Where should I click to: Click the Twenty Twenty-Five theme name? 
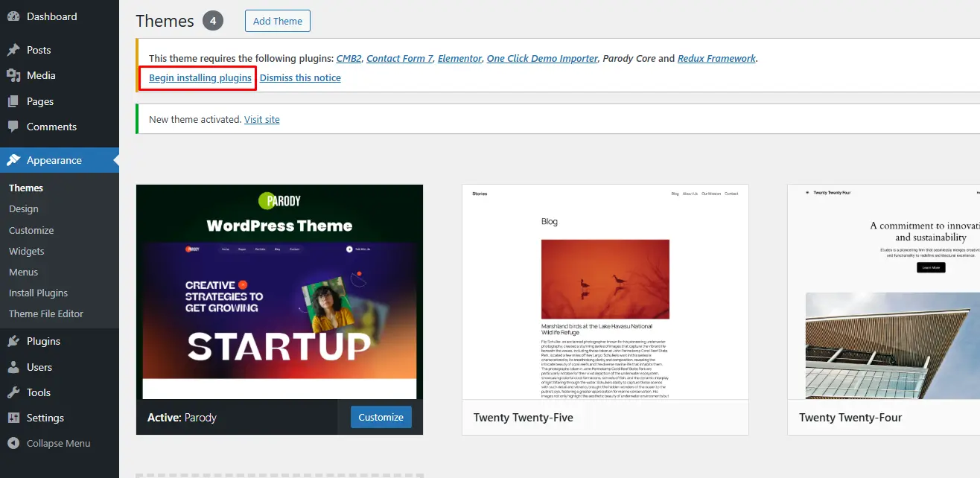click(524, 418)
